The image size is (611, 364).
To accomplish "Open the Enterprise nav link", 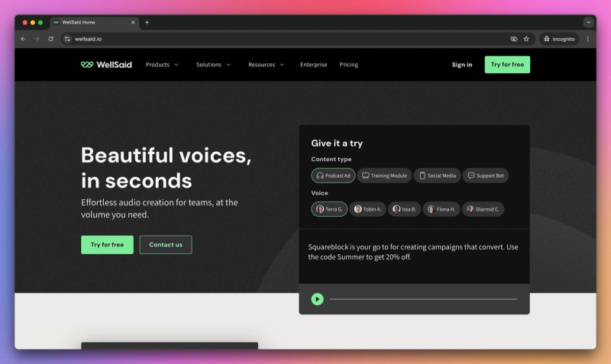I will click(314, 65).
